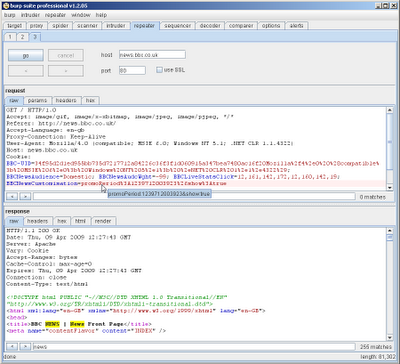This screenshot has height=364, width=400.
Task: Click next match button in response search
Action: tap(25, 347)
